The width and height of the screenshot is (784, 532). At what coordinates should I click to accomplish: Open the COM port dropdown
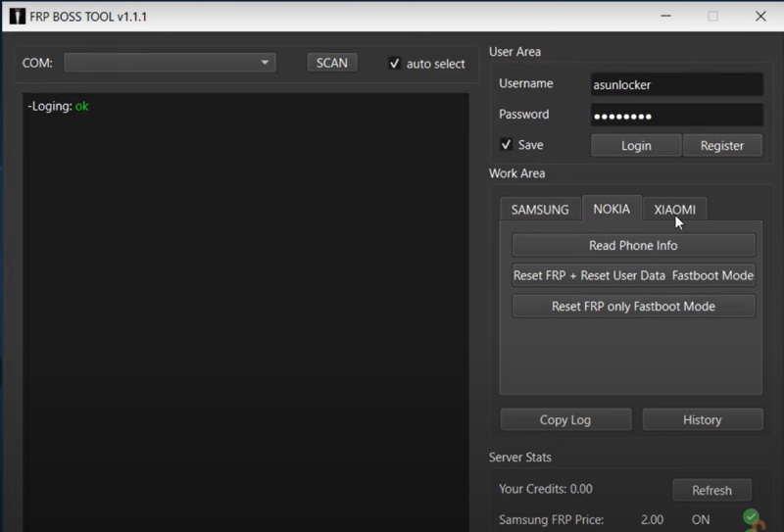170,63
